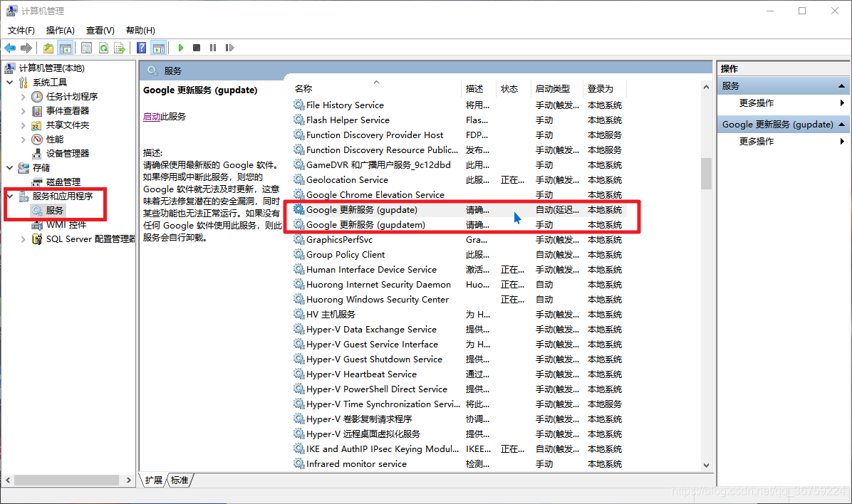Expand the 共享文件夹 node

tap(23, 125)
